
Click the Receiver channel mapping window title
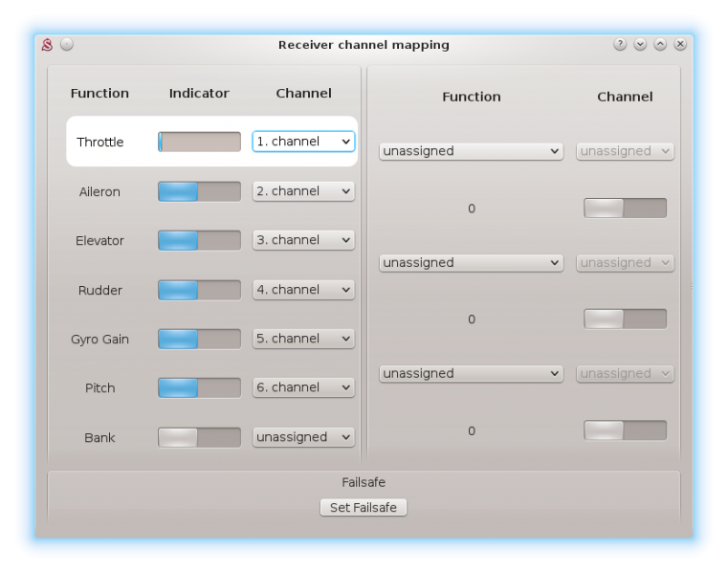pos(364,45)
